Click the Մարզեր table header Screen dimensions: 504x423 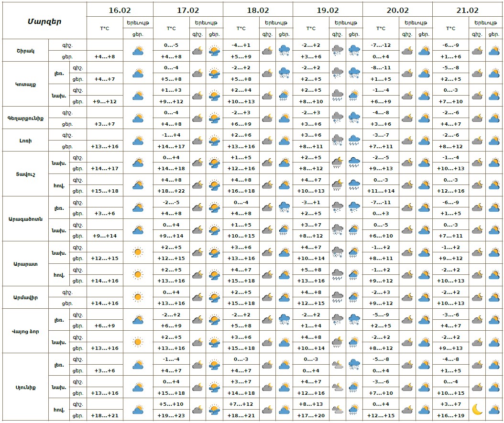coord(44,22)
